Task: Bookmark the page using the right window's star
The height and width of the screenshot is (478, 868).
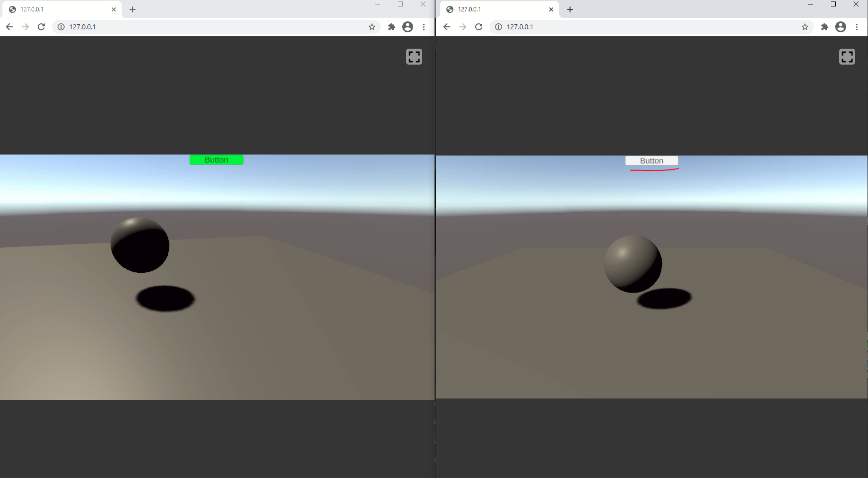Action: click(804, 27)
